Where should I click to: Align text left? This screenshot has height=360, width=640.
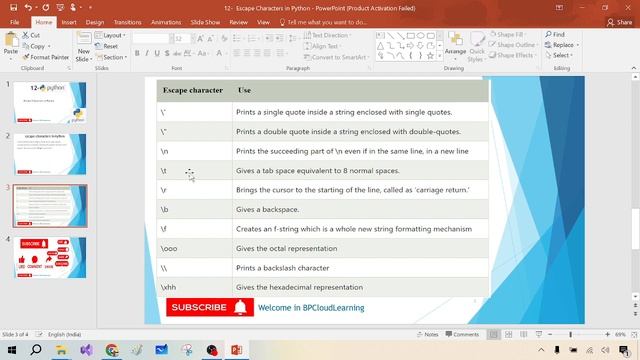pos(237,53)
